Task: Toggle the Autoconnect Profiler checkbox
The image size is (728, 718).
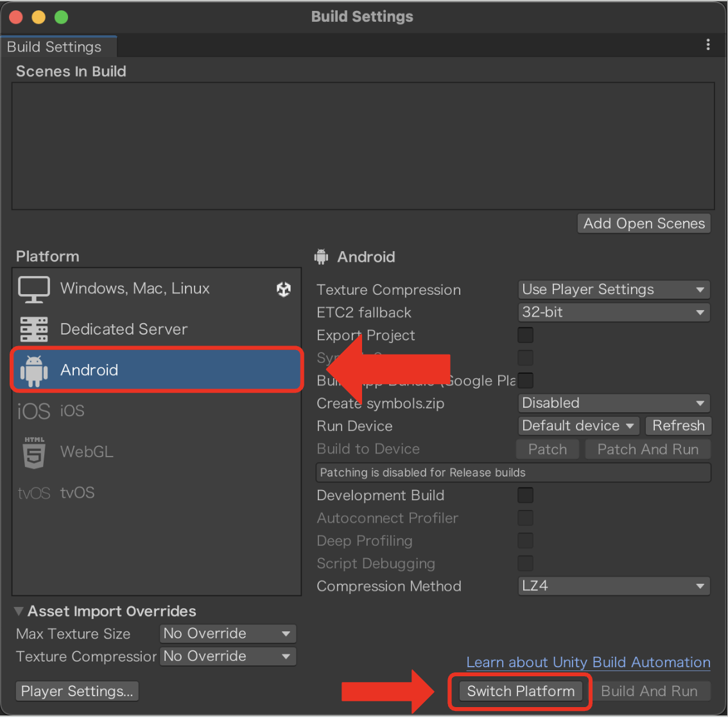Action: pyautogui.click(x=525, y=518)
